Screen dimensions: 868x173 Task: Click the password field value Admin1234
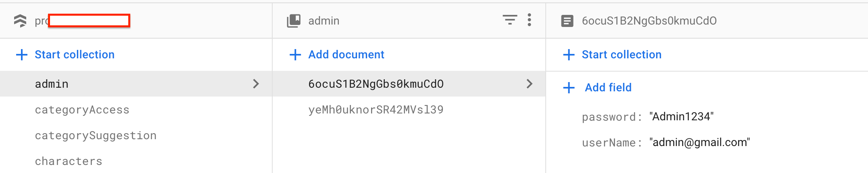tap(681, 117)
